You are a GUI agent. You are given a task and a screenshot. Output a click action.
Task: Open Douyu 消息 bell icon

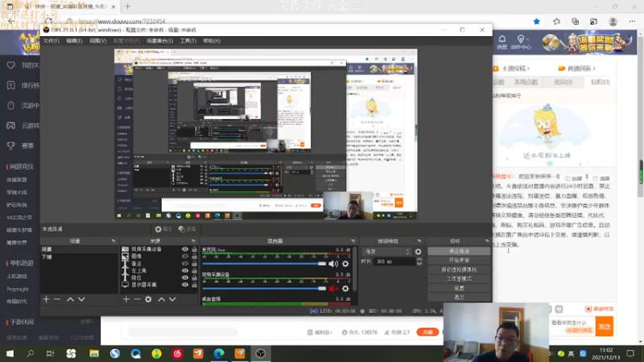502,42
